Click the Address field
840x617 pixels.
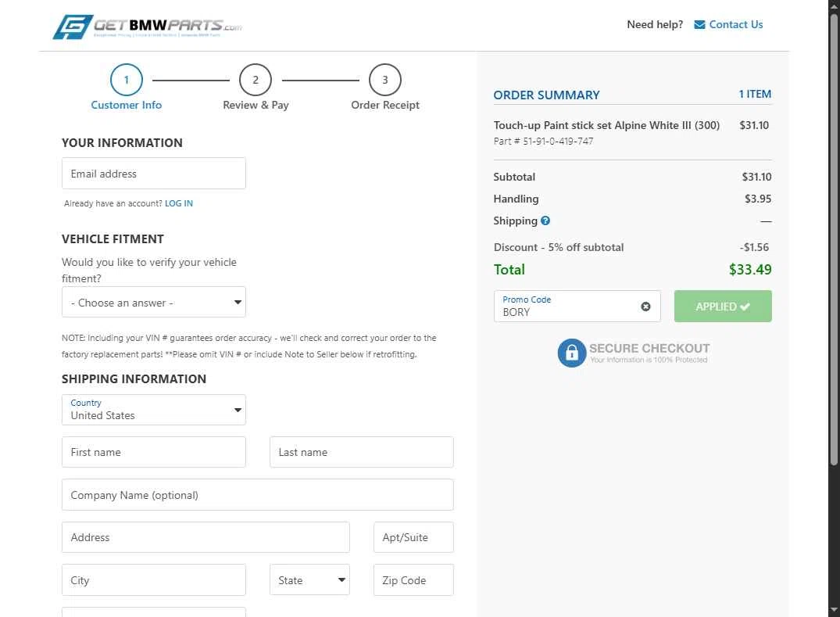click(206, 537)
